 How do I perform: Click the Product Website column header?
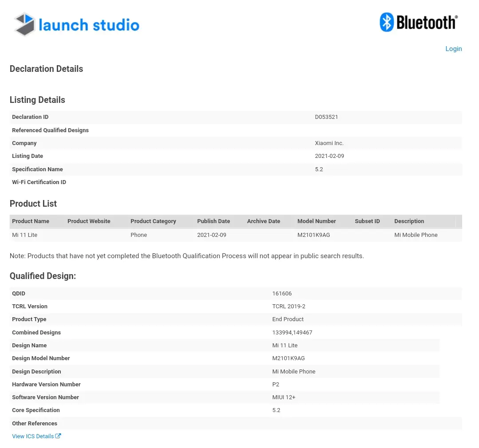point(89,221)
